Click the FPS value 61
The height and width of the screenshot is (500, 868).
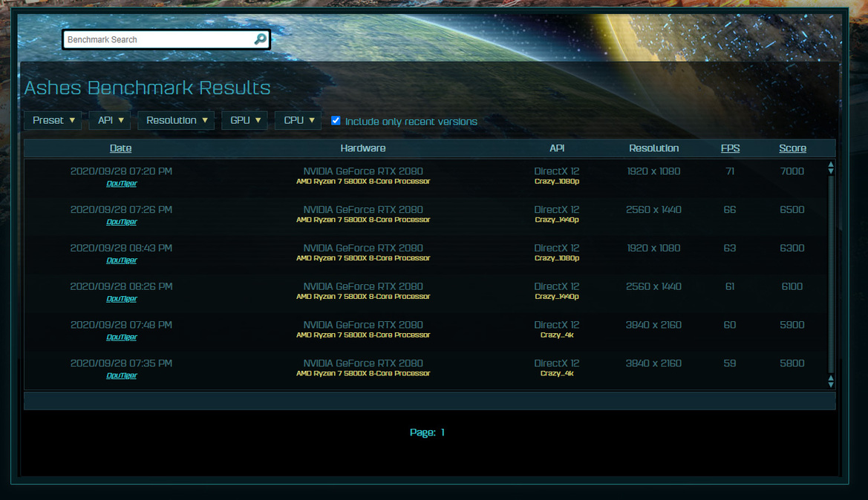pos(730,286)
